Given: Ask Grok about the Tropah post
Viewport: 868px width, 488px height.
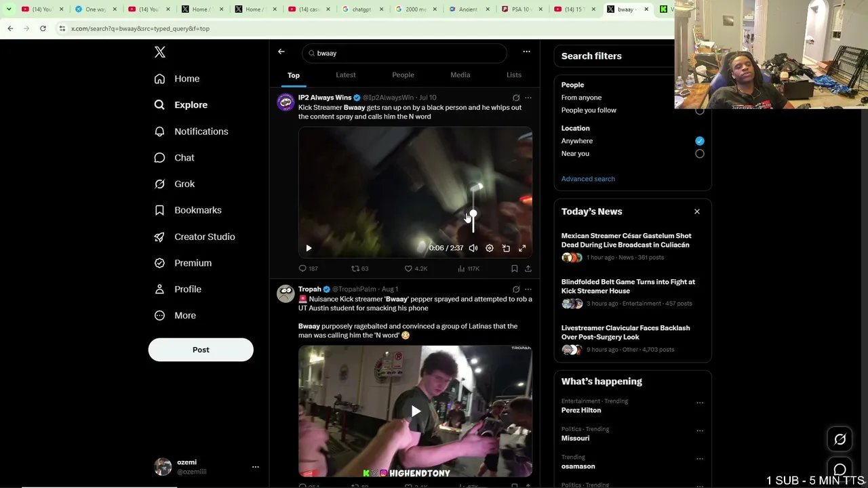Looking at the screenshot, I should [x=516, y=289].
